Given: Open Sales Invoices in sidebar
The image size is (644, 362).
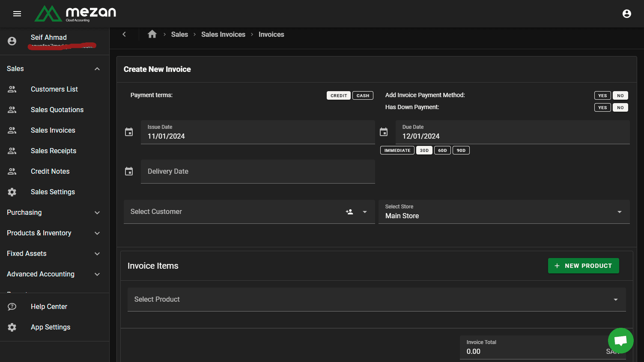Looking at the screenshot, I should [x=53, y=130].
